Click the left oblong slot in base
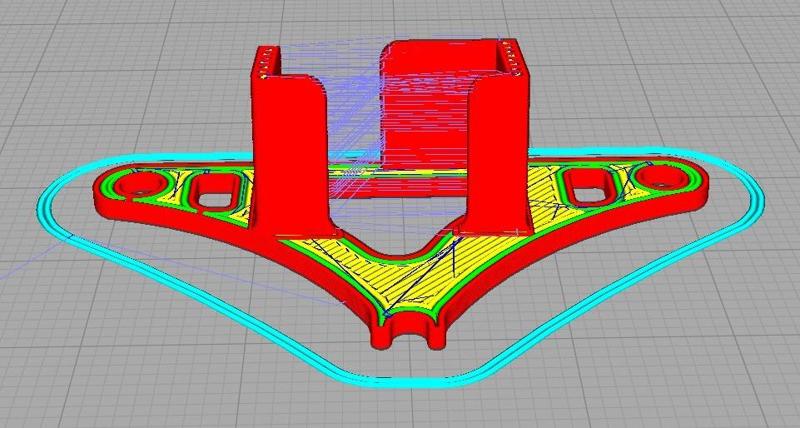This screenshot has width=800, height=428. (x=214, y=190)
